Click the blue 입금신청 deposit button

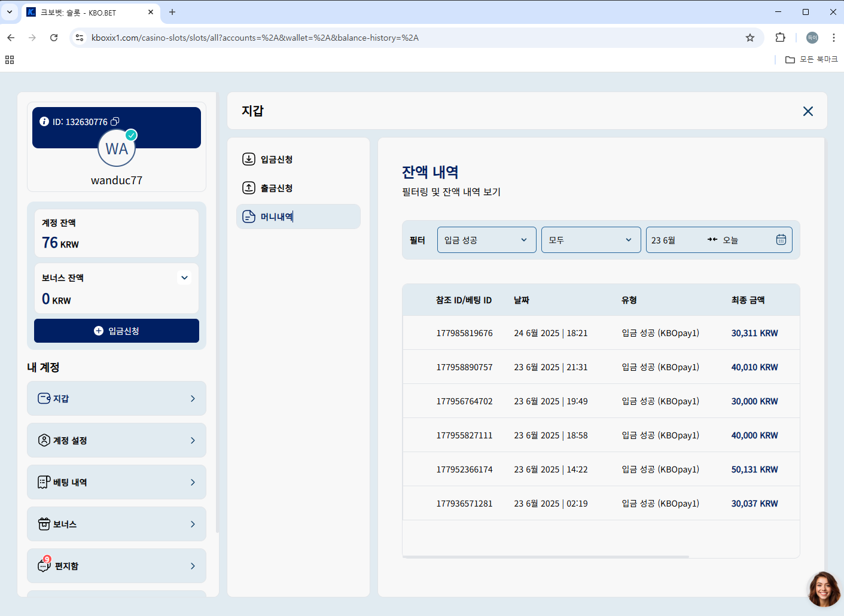(x=117, y=331)
